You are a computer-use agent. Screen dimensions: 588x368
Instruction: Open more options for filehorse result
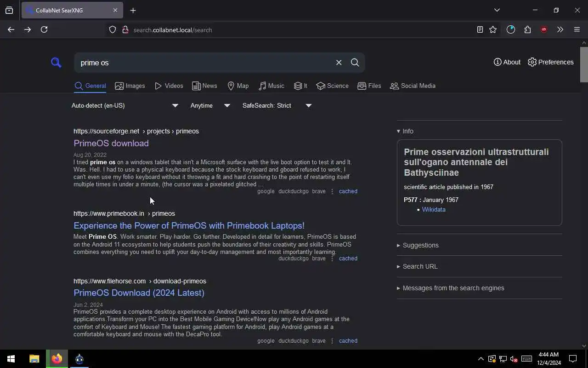[x=332, y=341]
